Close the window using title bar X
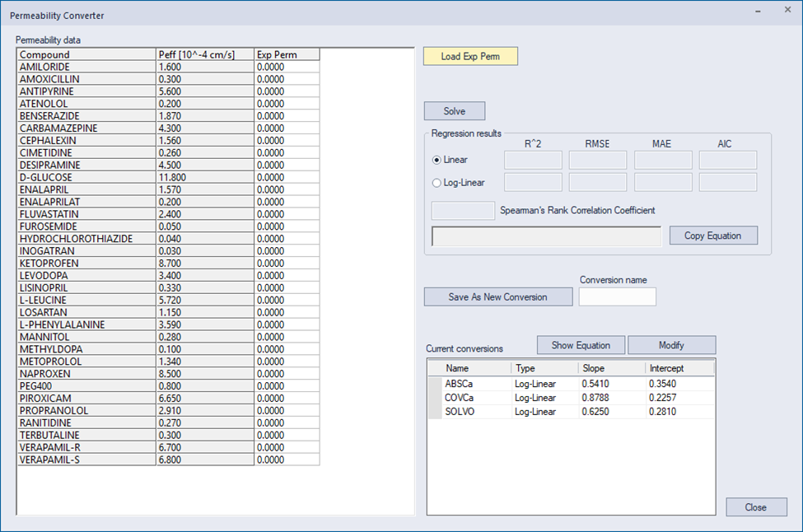 (x=787, y=10)
